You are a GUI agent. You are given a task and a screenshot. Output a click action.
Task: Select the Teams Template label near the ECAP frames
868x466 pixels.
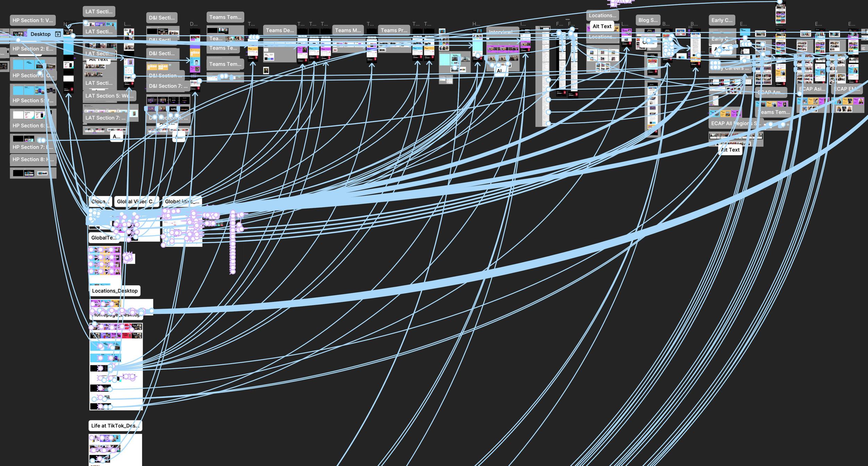point(774,112)
